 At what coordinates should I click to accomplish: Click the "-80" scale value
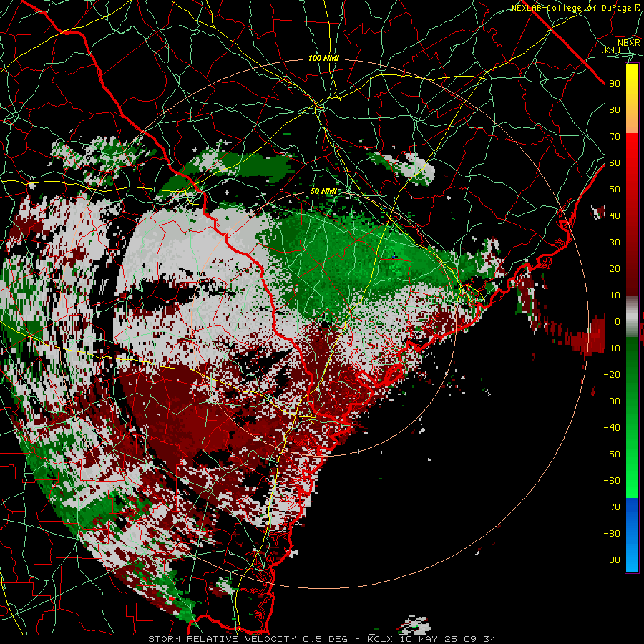pos(612,534)
